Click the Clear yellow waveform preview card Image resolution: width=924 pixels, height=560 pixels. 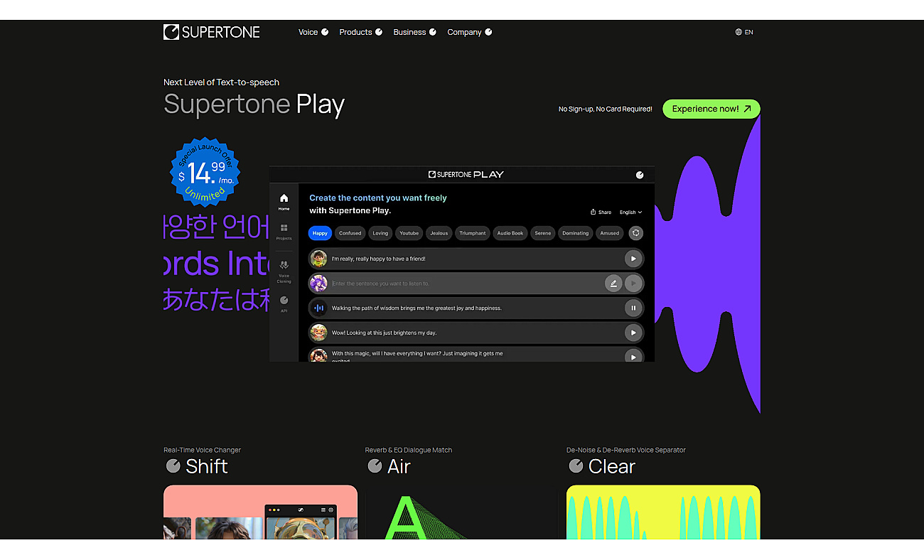tap(663, 512)
